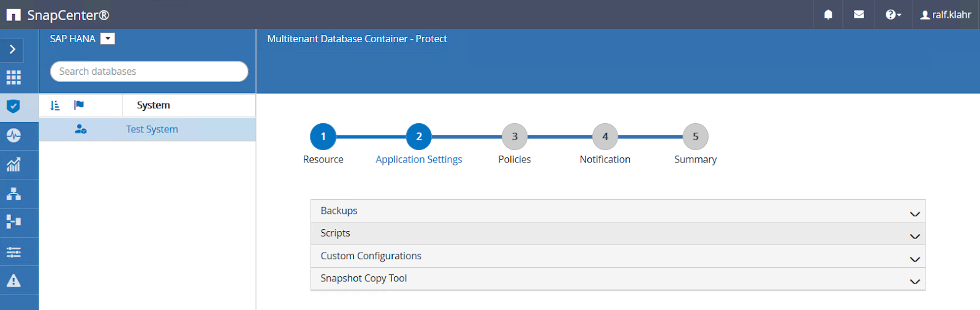The height and width of the screenshot is (310, 980).
Task: Focus the Search databases field
Action: click(x=149, y=71)
